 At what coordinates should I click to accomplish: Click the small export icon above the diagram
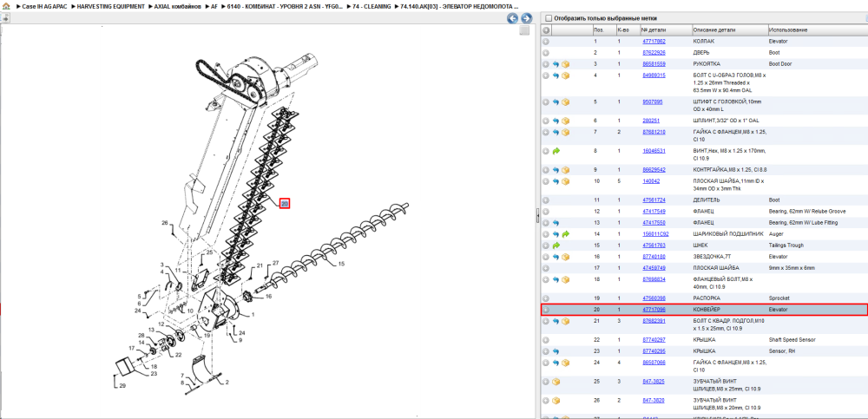point(4,17)
